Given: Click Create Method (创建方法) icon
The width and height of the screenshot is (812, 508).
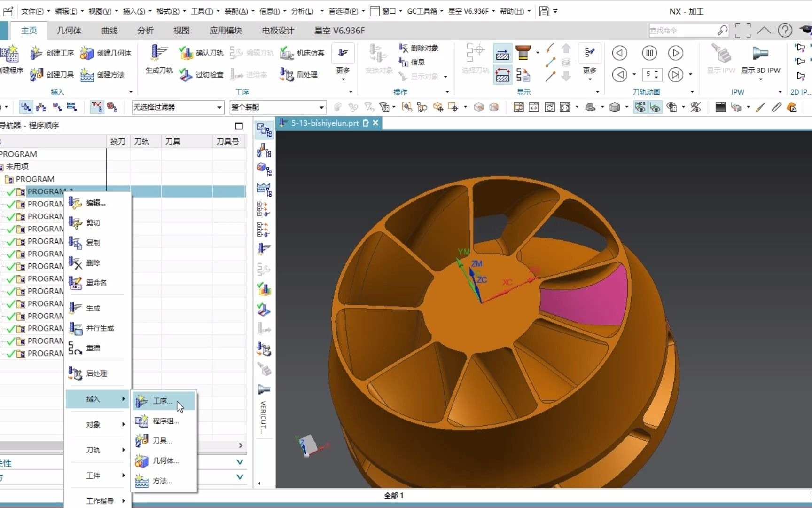Looking at the screenshot, I should (x=86, y=74).
